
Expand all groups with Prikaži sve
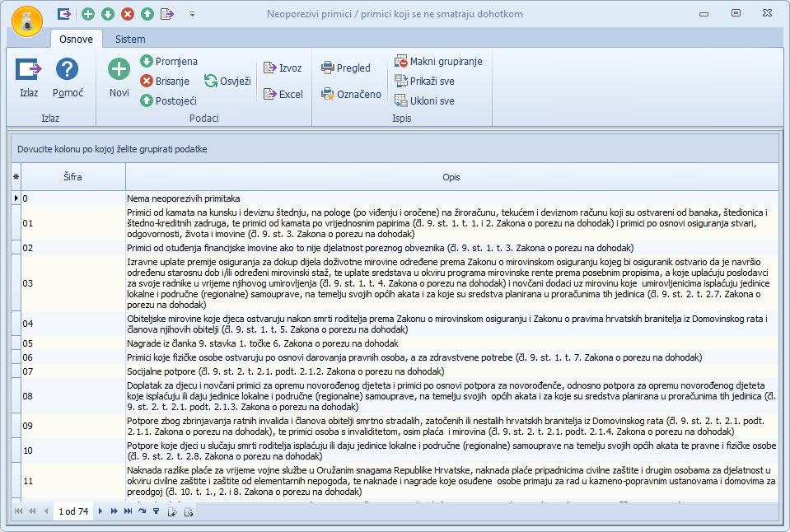[x=424, y=81]
